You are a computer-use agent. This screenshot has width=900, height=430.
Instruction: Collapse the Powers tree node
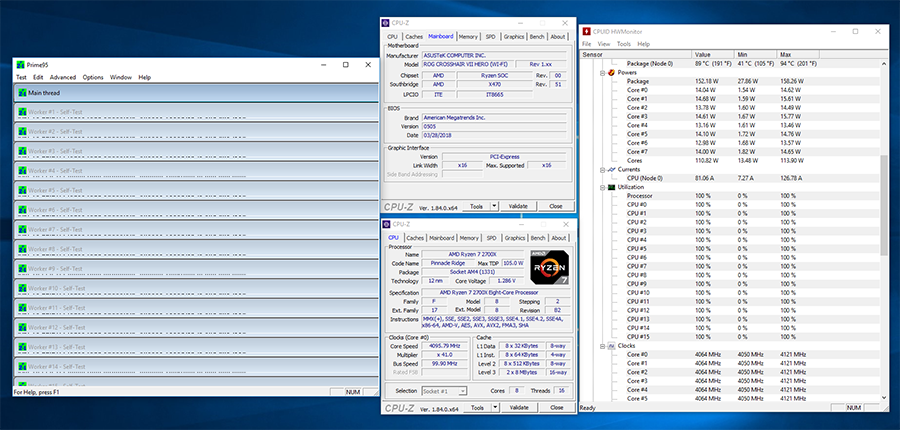click(x=603, y=72)
